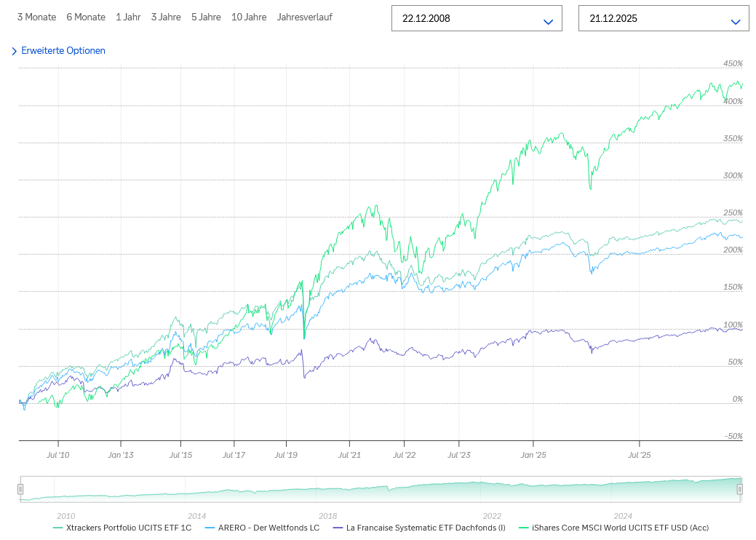Click the chevron icon of the start date picker

549,22
